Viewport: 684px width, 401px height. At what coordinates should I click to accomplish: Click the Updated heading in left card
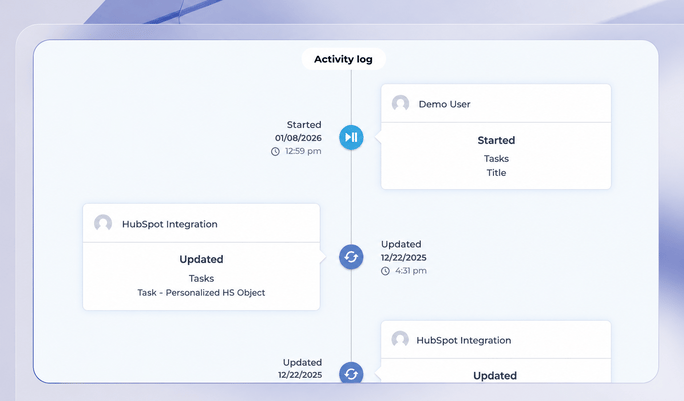pyautogui.click(x=201, y=259)
